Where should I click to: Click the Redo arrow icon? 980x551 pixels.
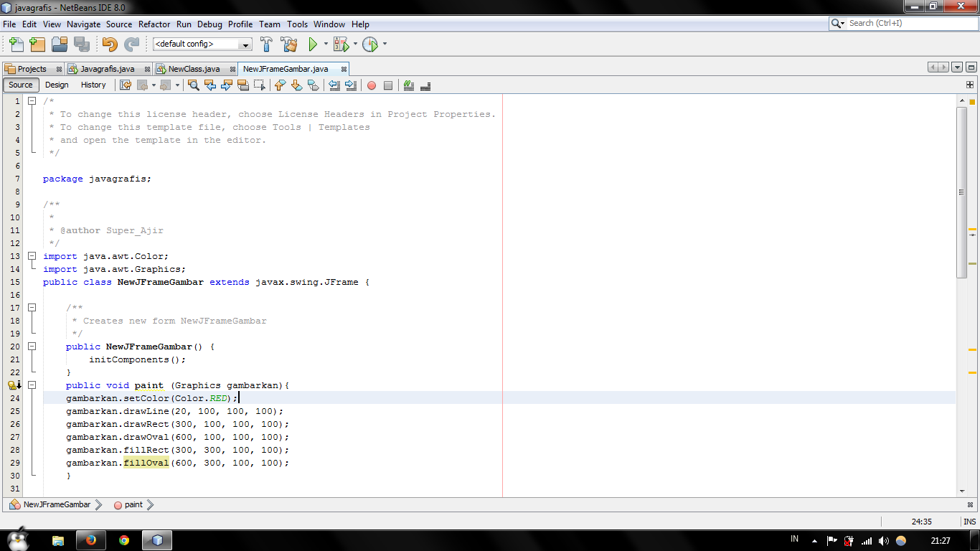click(x=131, y=44)
